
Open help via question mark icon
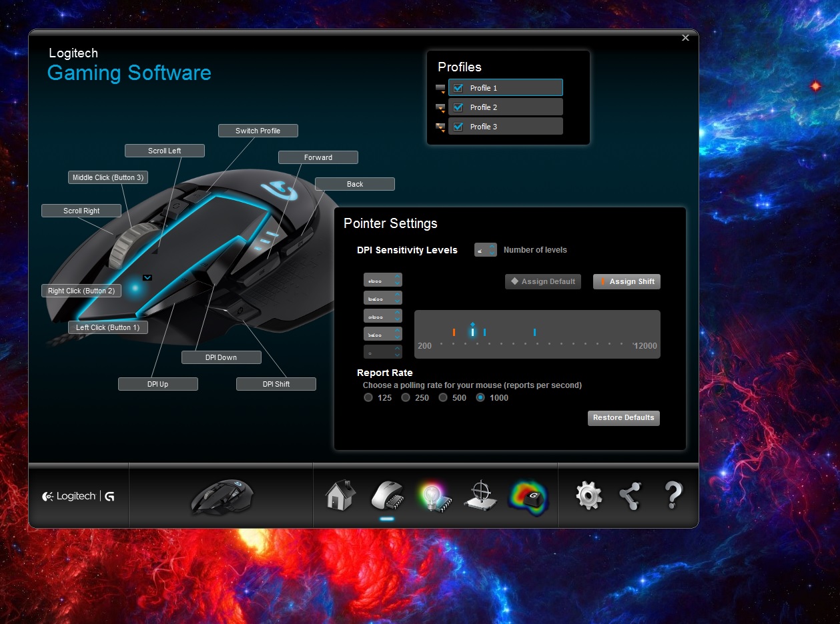pyautogui.click(x=673, y=496)
